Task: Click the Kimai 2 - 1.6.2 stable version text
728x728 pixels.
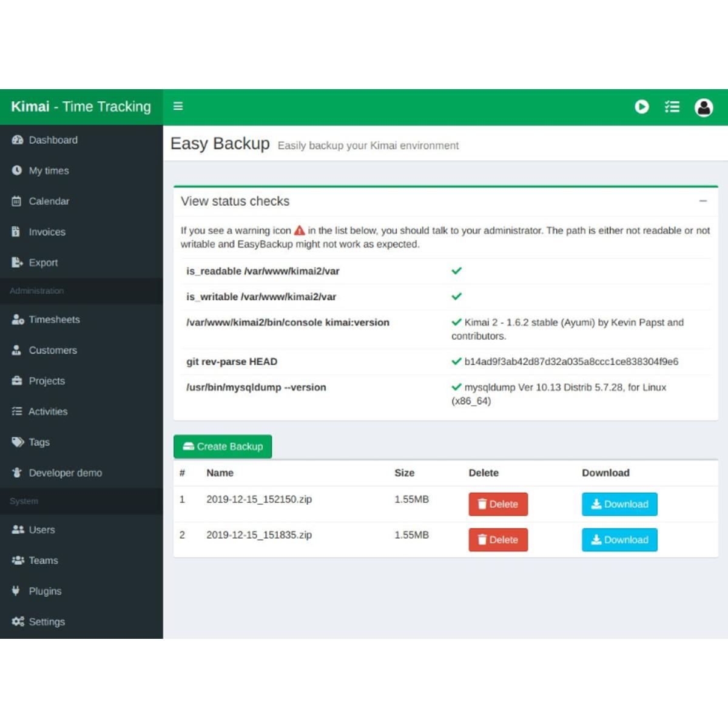Action: 567,329
